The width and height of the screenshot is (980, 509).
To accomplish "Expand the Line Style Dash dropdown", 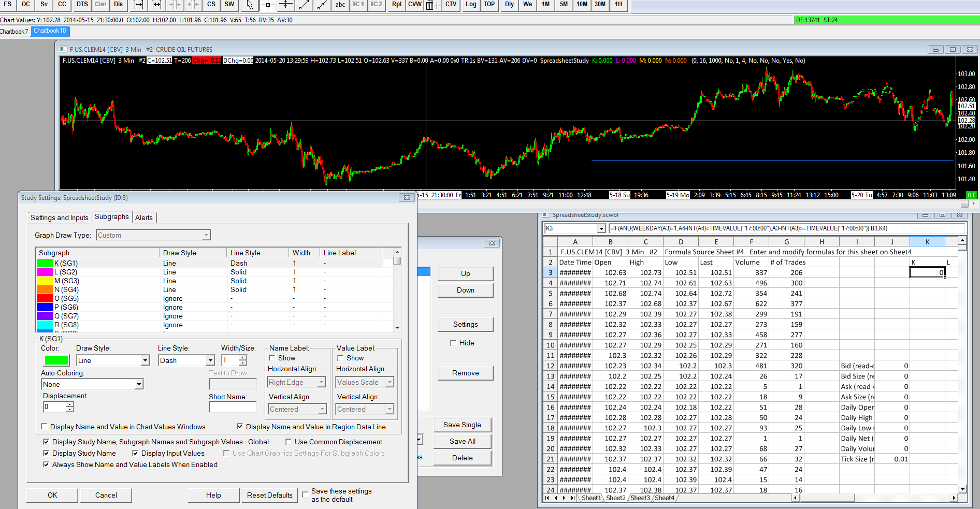I will point(210,360).
